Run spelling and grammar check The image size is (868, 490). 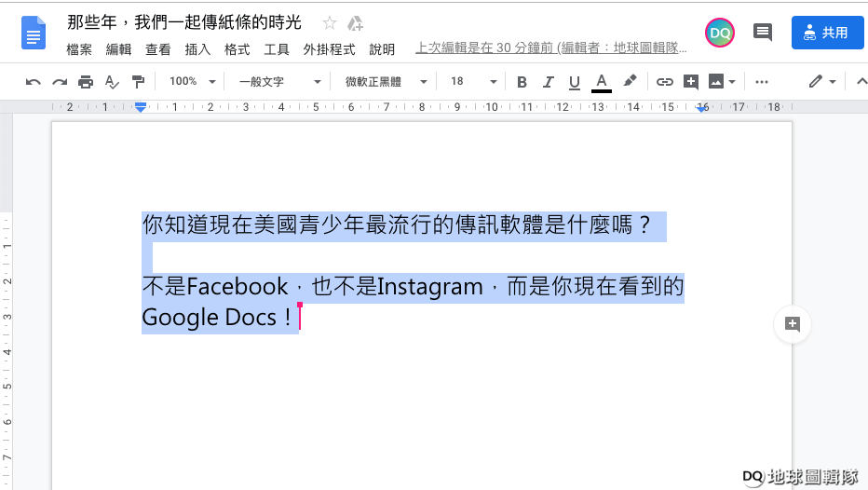point(112,82)
